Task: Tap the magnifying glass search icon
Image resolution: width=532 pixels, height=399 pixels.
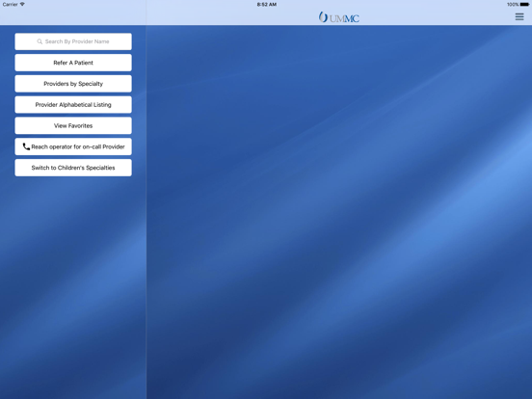Action: click(40, 41)
